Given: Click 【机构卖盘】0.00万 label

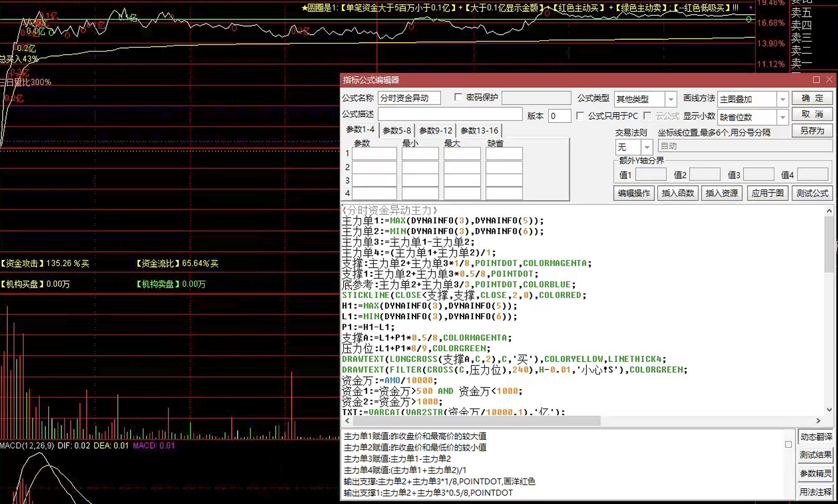Looking at the screenshot, I should click(x=171, y=284).
